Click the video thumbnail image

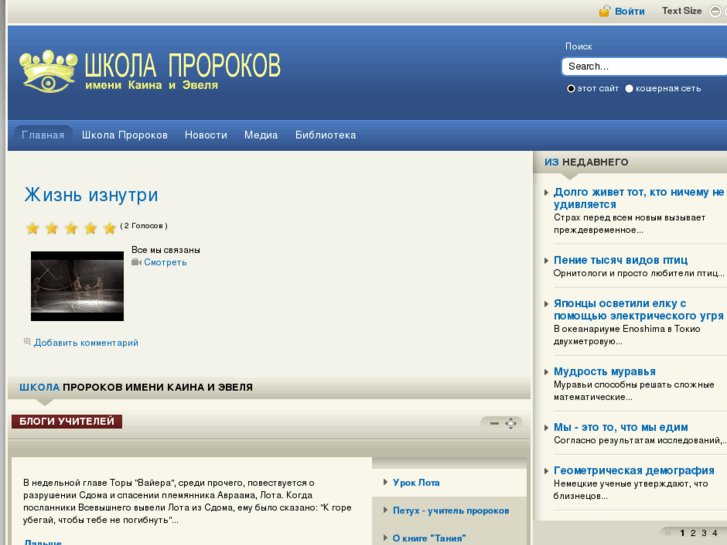tap(77, 286)
